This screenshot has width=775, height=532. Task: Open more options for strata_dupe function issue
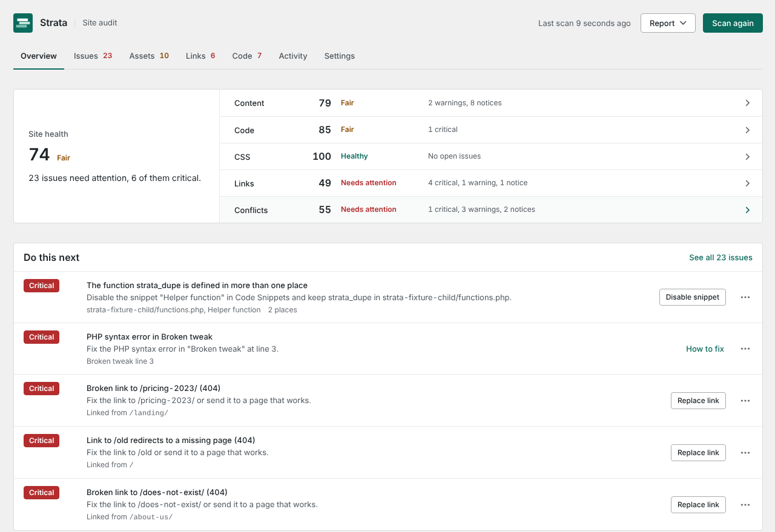745,297
